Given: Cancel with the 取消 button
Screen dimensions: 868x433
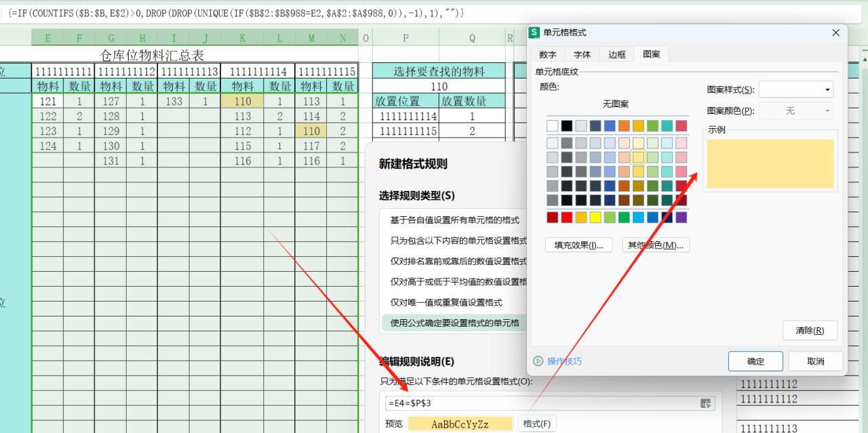Looking at the screenshot, I should [x=816, y=361].
